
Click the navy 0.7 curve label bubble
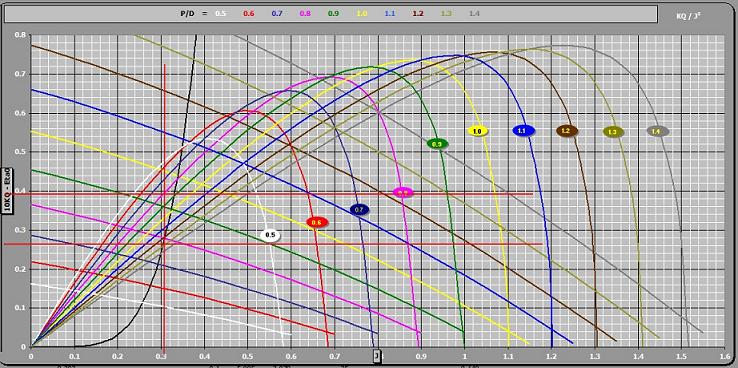(x=360, y=210)
